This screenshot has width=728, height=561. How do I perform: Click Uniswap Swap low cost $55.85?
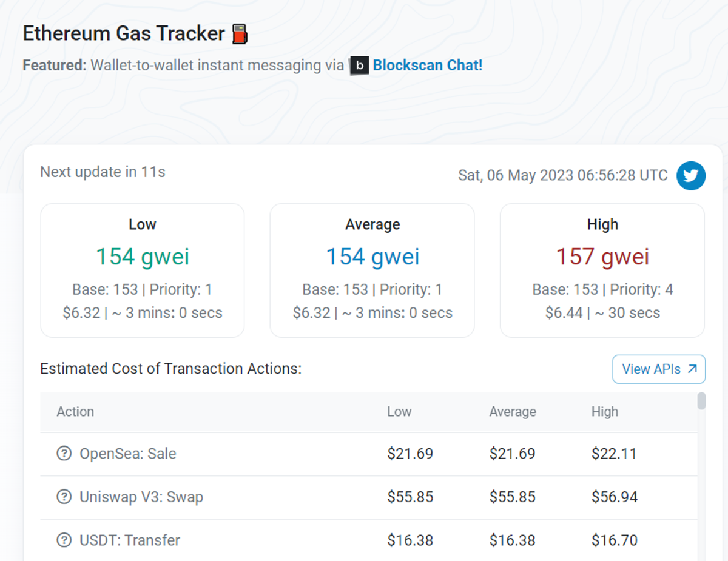coord(410,497)
